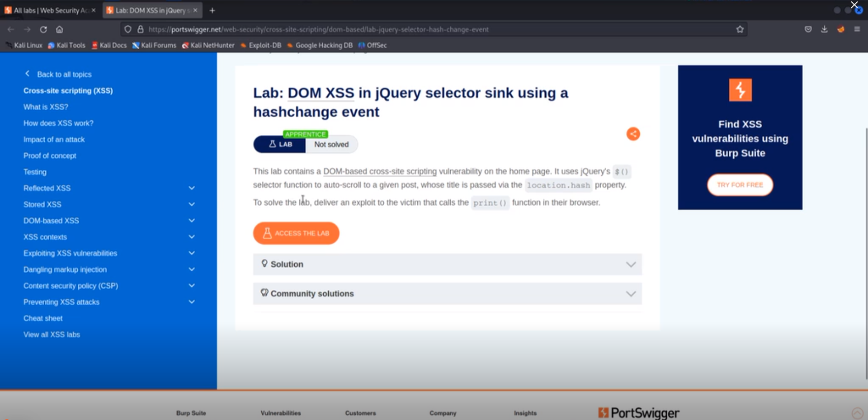
Task: Click the Not solved status badge
Action: click(x=331, y=145)
